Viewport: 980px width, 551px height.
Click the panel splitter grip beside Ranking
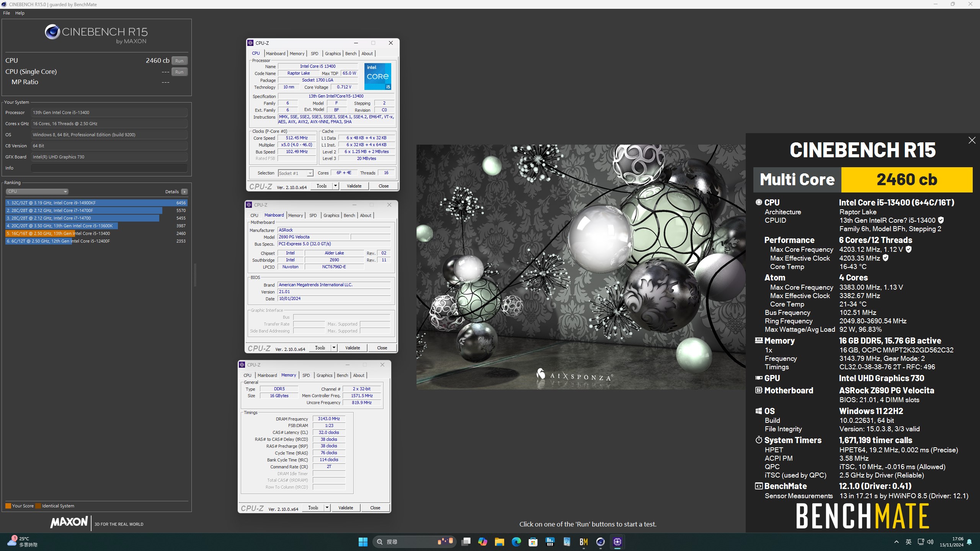195,275
